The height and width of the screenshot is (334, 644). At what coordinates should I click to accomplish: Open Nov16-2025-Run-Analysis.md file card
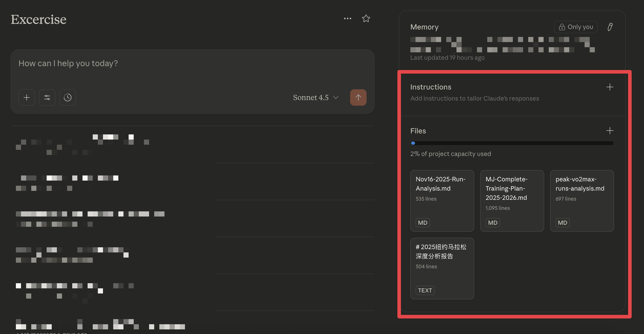tap(442, 201)
